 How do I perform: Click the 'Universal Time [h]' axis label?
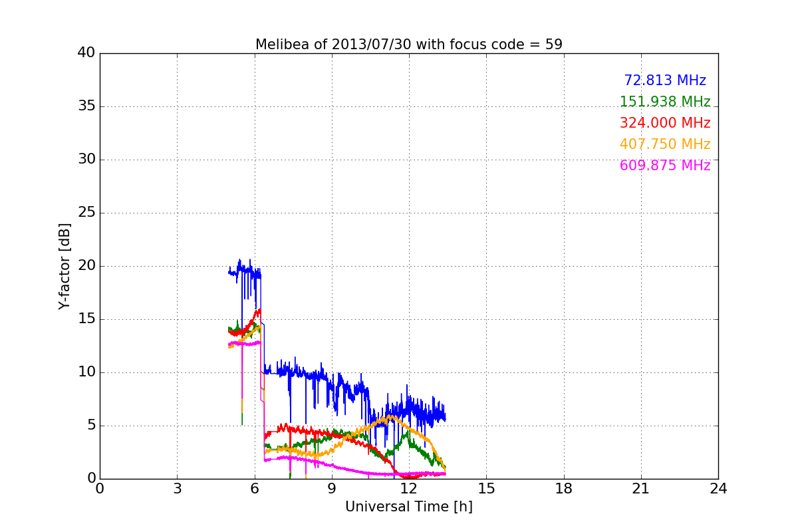[409, 507]
